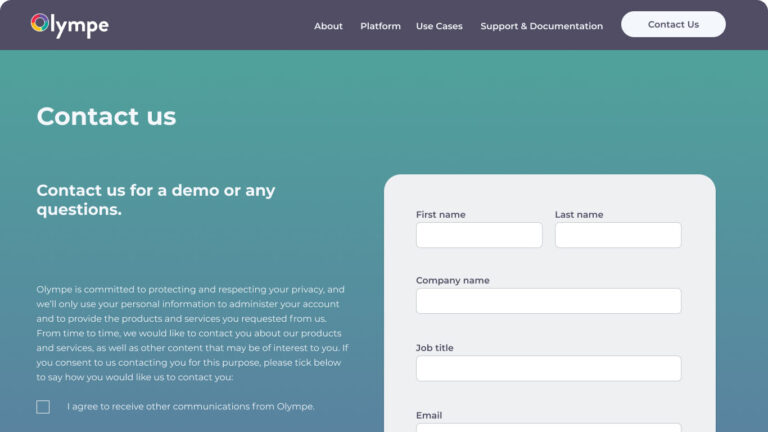Open the About menu item
This screenshot has height=432, width=768.
point(328,26)
